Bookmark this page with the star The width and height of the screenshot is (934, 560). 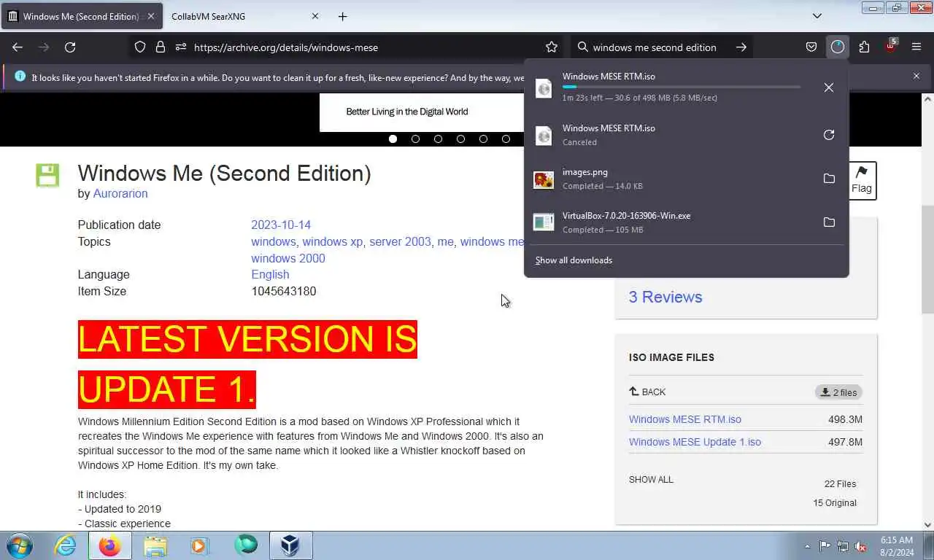click(x=552, y=47)
